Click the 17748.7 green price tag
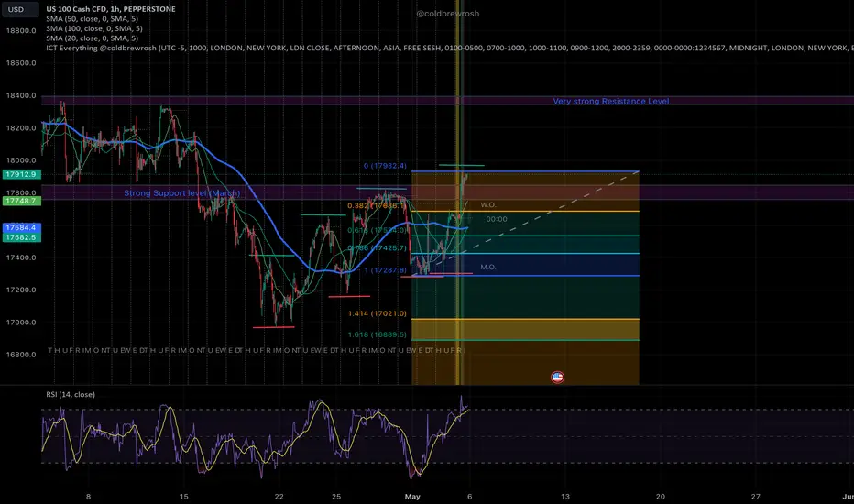The image size is (854, 504). pyautogui.click(x=22, y=201)
